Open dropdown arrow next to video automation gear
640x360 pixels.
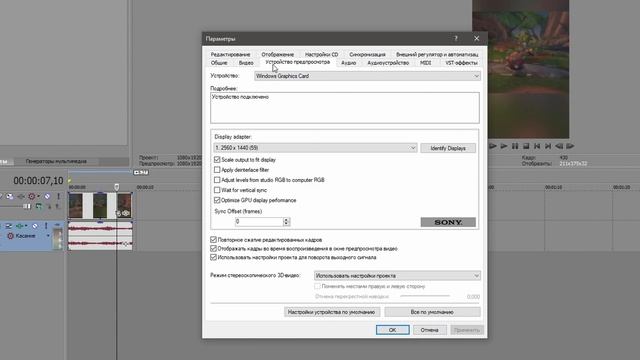click(x=38, y=196)
